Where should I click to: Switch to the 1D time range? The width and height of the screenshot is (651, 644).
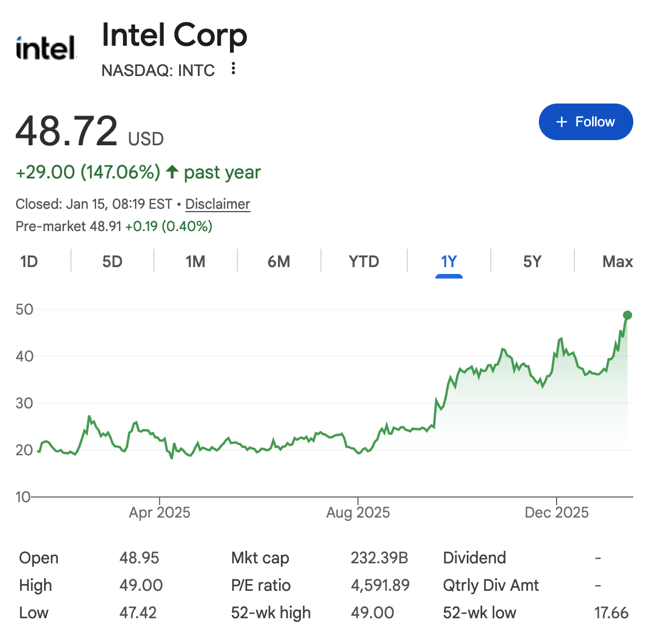pyautogui.click(x=29, y=261)
